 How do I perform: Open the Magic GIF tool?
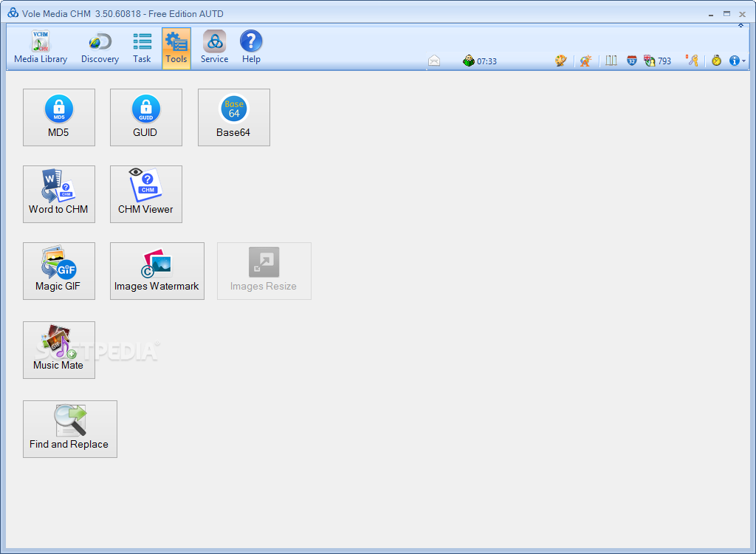point(59,271)
